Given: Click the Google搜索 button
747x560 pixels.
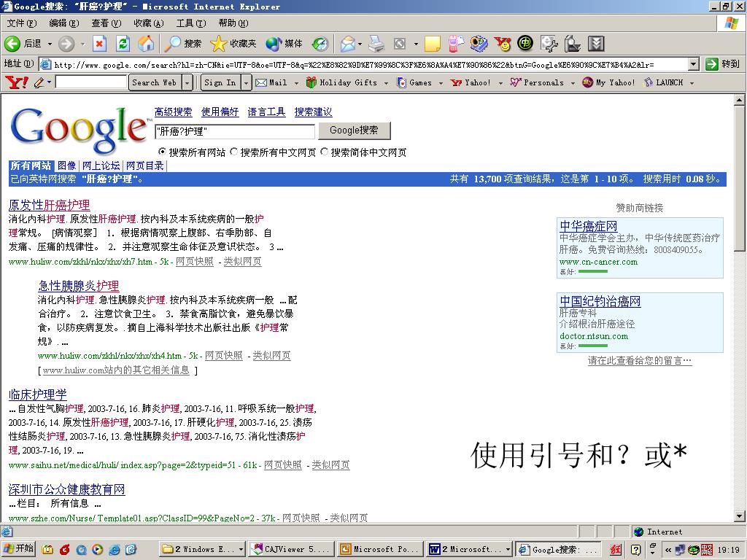Looking at the screenshot, I should pyautogui.click(x=354, y=131).
